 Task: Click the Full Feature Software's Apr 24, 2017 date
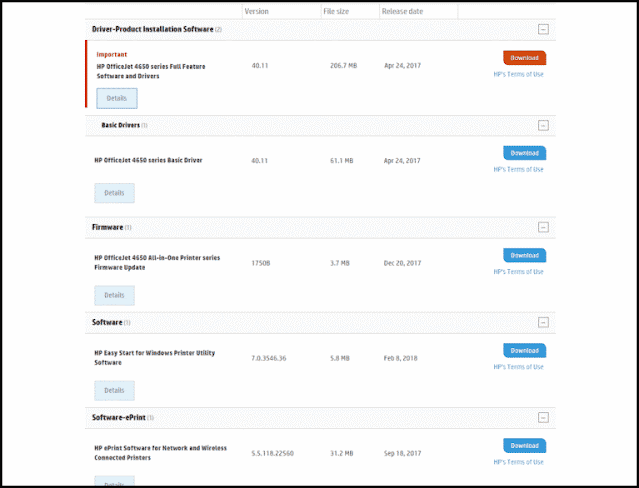[x=403, y=66]
